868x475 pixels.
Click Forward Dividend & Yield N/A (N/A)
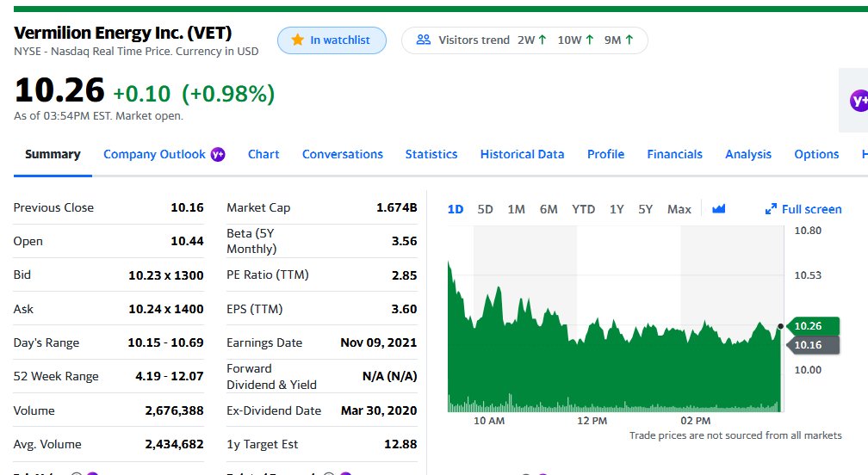[x=390, y=377]
